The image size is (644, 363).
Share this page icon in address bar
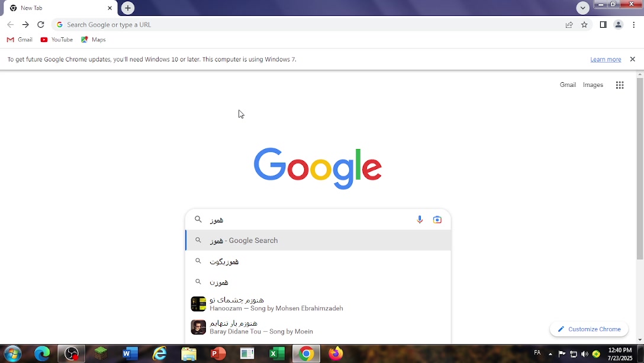pos(569,25)
